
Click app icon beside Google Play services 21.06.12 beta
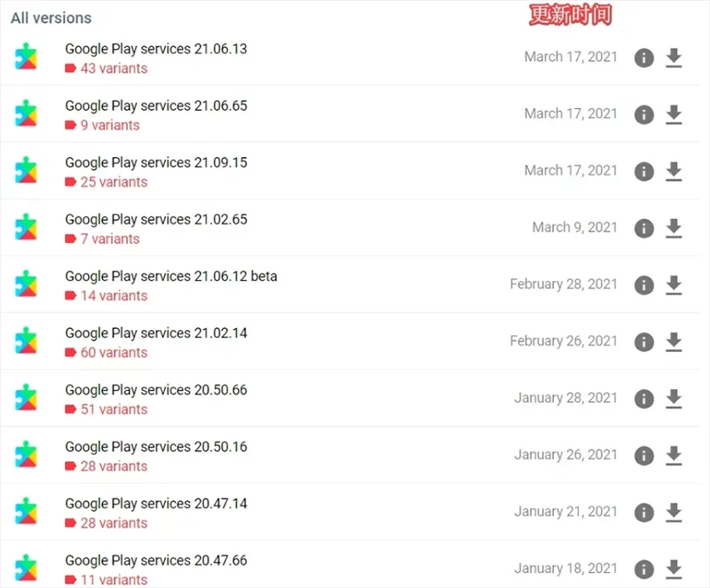pos(26,284)
